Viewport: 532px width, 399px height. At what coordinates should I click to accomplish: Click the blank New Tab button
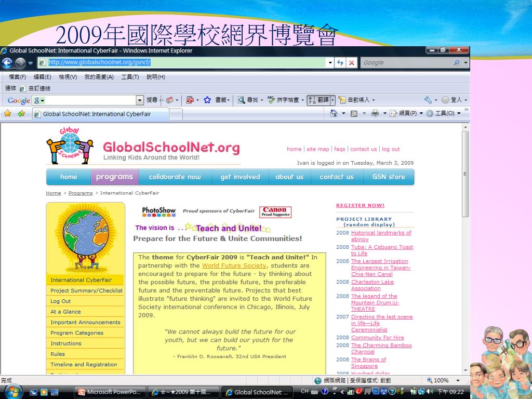(176, 114)
